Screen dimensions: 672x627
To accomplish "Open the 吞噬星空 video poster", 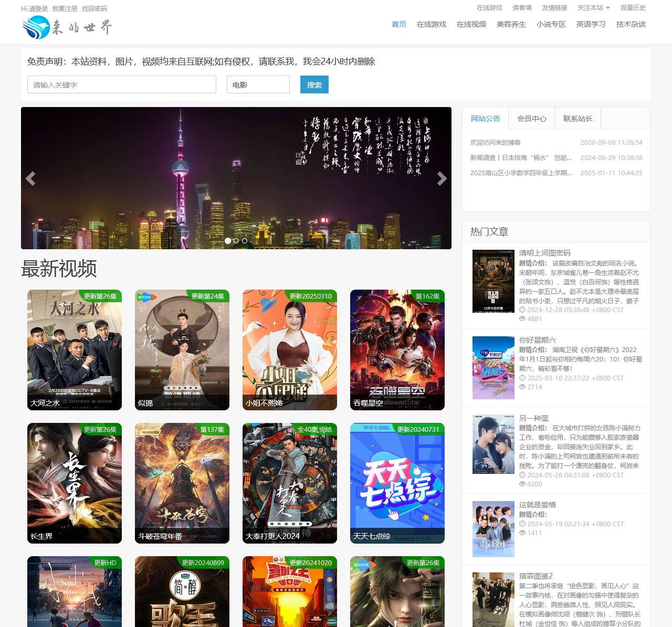I will pos(397,350).
